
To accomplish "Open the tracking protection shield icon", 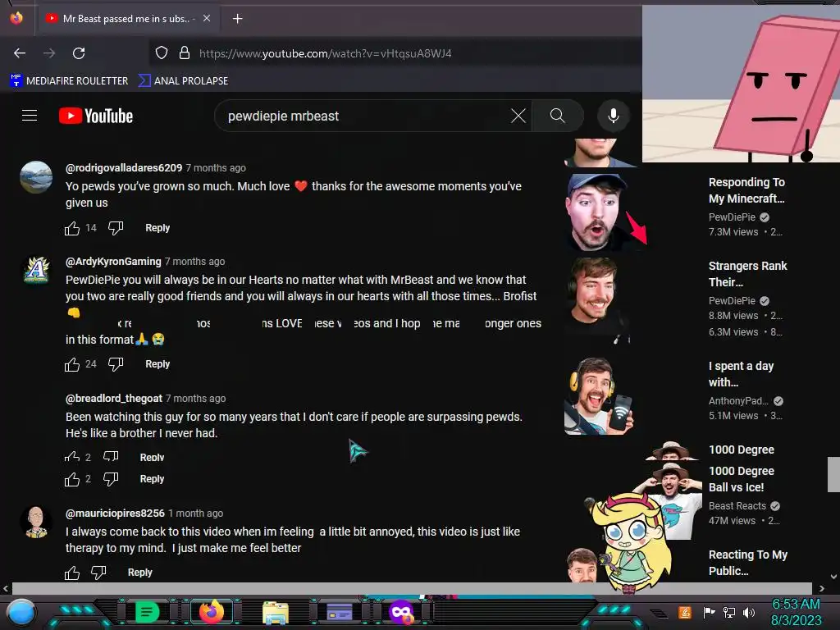I will coord(162,53).
